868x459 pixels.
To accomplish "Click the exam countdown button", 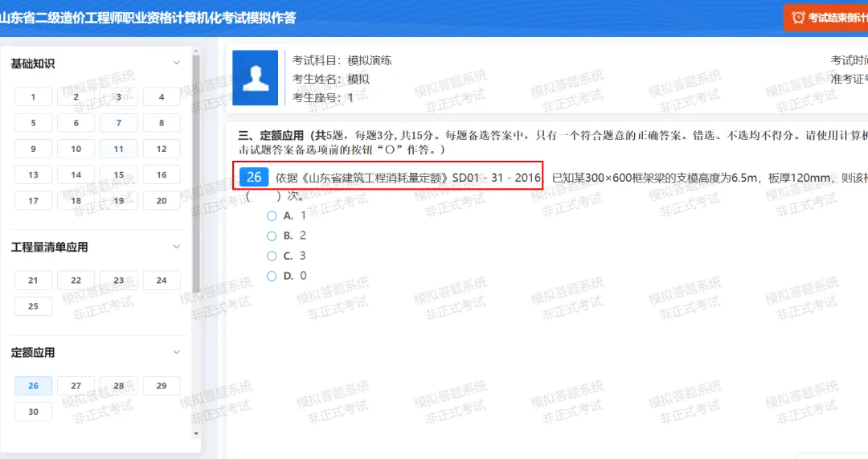I will pos(826,18).
